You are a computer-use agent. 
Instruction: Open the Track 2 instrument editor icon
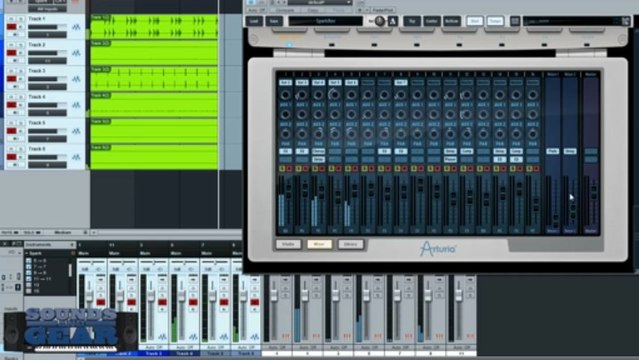76,53
